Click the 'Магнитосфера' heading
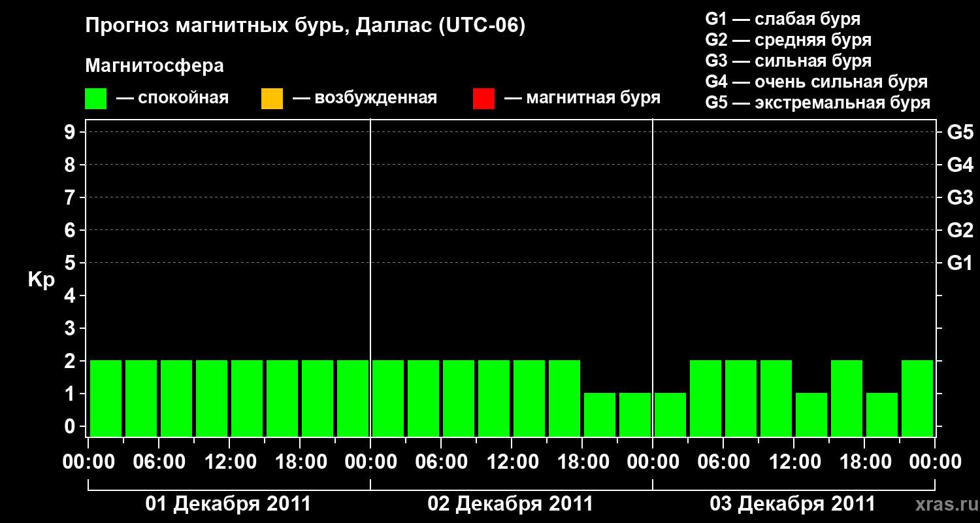The height and width of the screenshot is (523, 980). coord(154,66)
